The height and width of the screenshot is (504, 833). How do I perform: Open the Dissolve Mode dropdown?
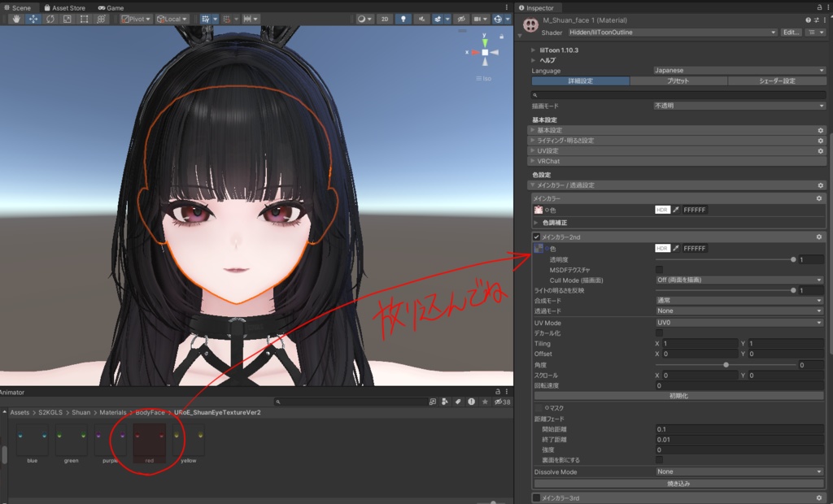(x=739, y=471)
